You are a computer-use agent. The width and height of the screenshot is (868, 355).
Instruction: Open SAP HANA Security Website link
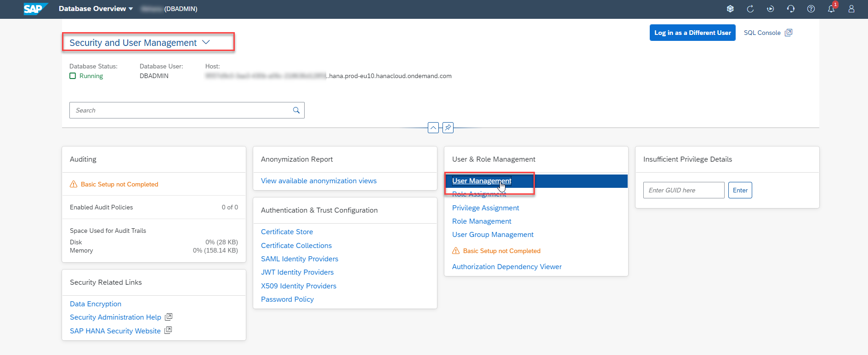pos(115,331)
